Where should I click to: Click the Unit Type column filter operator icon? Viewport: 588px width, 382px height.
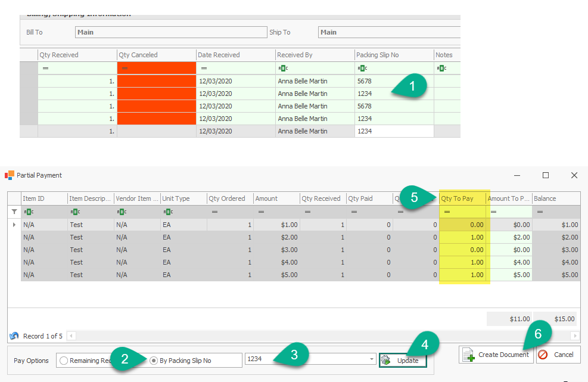[168, 212]
